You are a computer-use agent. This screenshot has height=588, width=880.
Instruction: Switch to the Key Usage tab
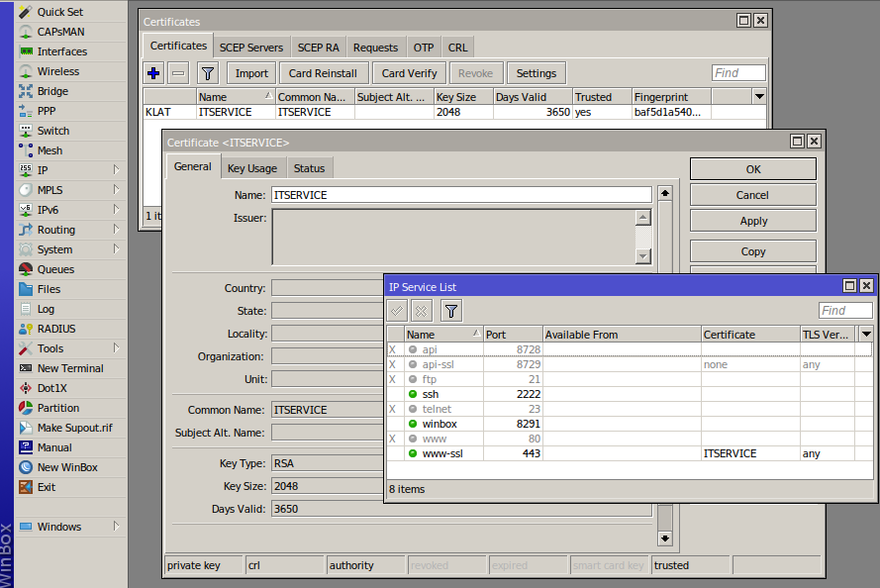pyautogui.click(x=252, y=168)
